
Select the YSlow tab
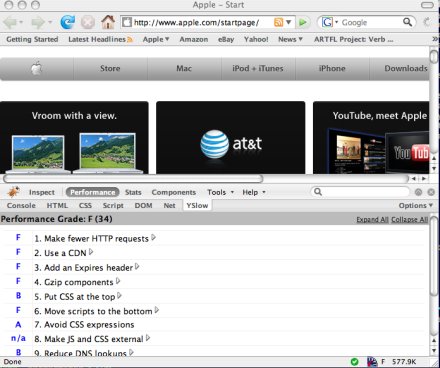click(x=197, y=205)
